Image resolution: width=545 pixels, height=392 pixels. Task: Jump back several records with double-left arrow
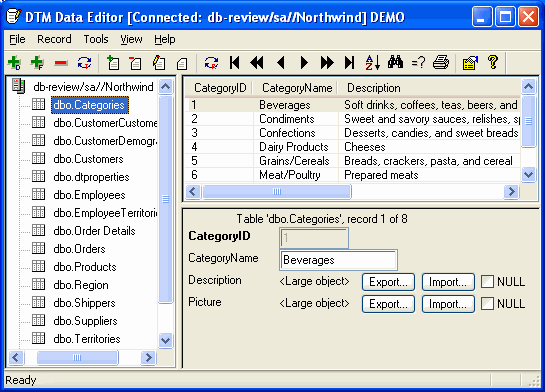coord(257,63)
